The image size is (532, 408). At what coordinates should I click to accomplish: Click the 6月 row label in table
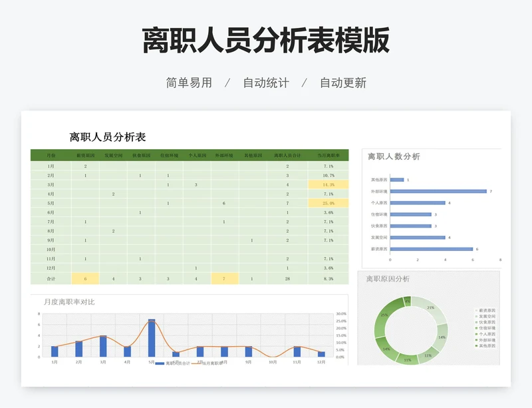pos(51,212)
